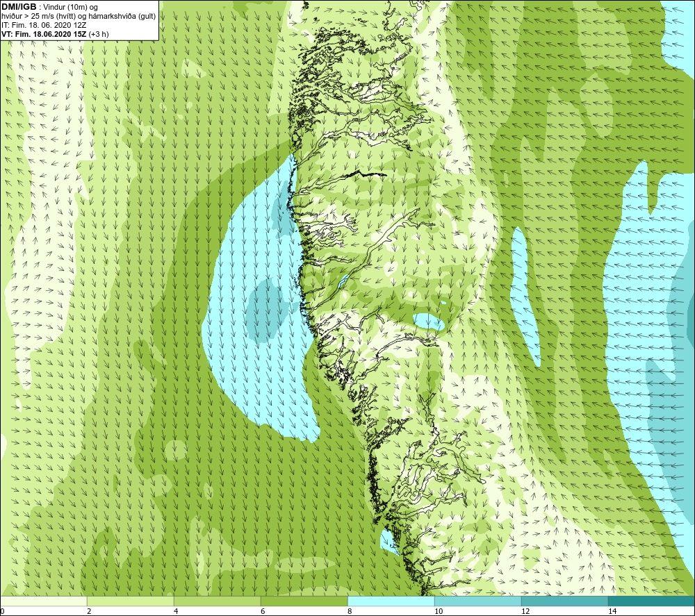Image resolution: width=695 pixels, height=616 pixels.
Task: Click the light green 2–4 scale segment
Action: (131, 601)
